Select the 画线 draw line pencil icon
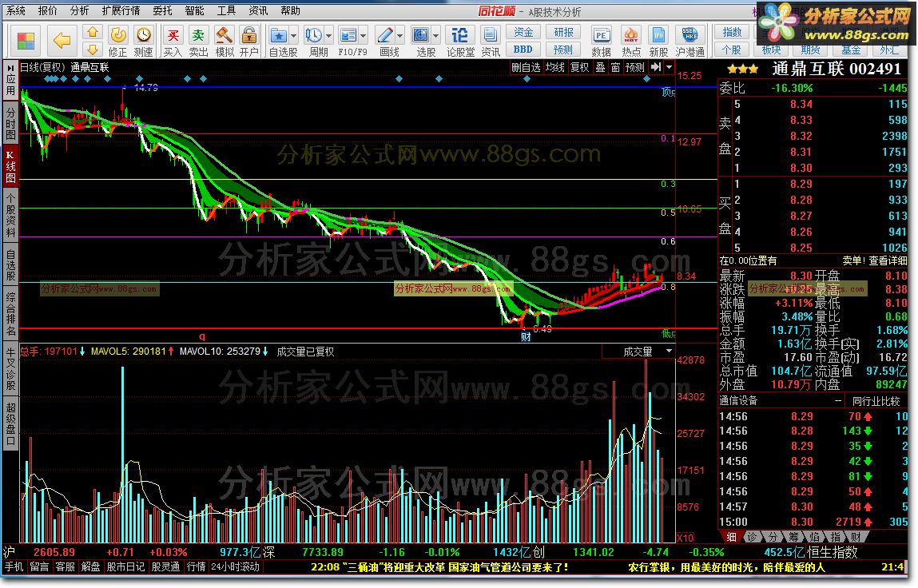The width and height of the screenshot is (918, 588). [385, 36]
